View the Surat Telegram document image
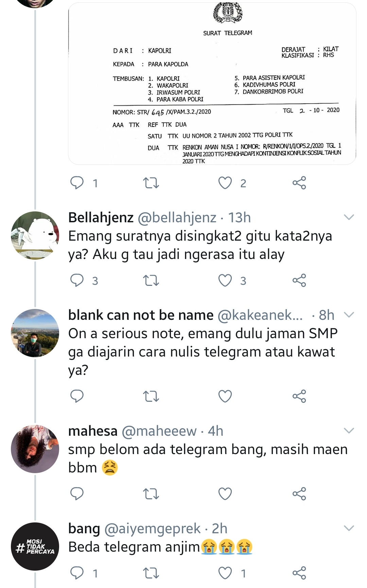367x588 pixels. (212, 84)
